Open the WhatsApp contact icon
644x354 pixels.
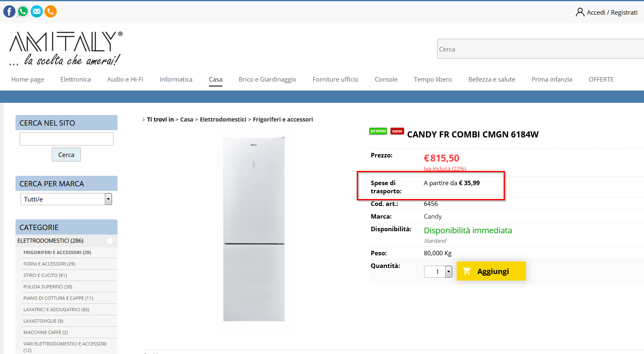pyautogui.click(x=23, y=11)
